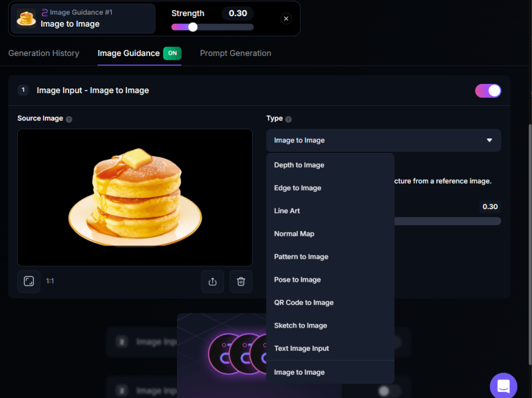Collapse the Type dropdown showing Image to Image
This screenshot has height=398, width=532.
coord(384,140)
